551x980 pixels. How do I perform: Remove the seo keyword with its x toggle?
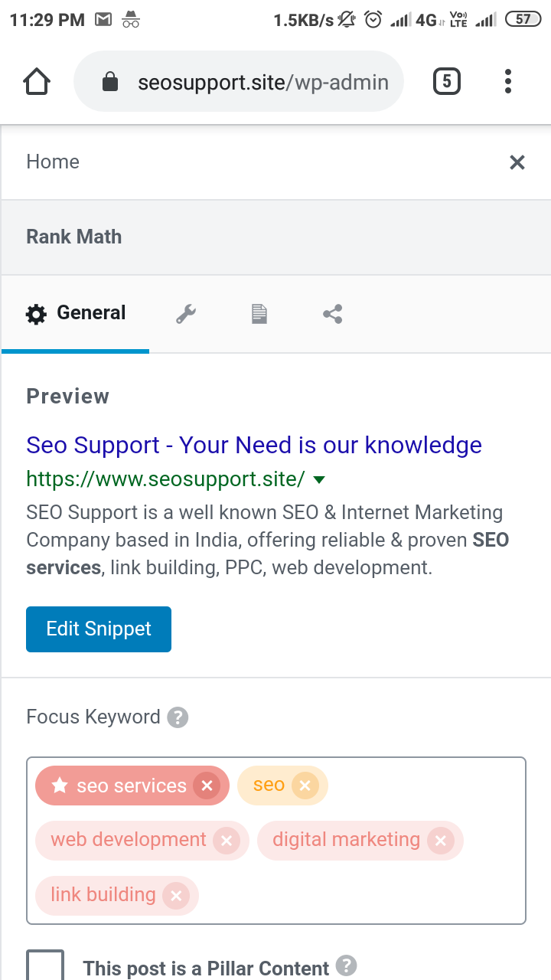pyautogui.click(x=305, y=785)
